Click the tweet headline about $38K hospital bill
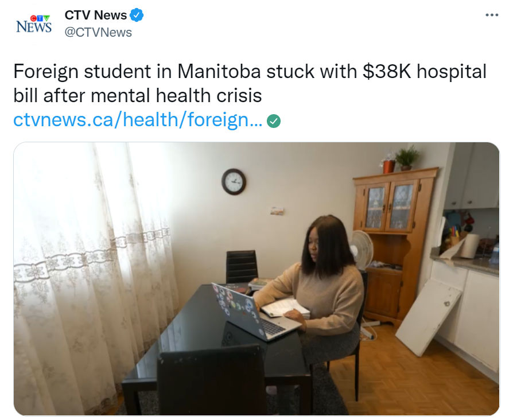 [250, 83]
